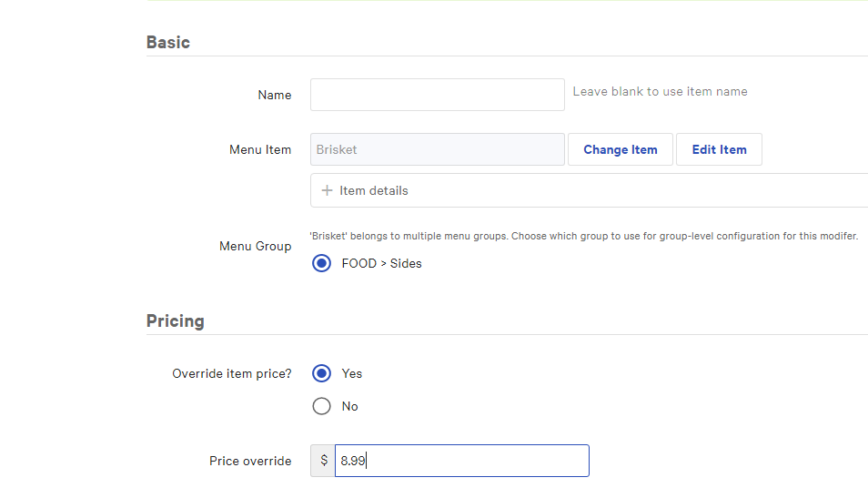Image resolution: width=868 pixels, height=498 pixels.
Task: Click the 'Leave blank to use item name' hint
Action: point(660,91)
